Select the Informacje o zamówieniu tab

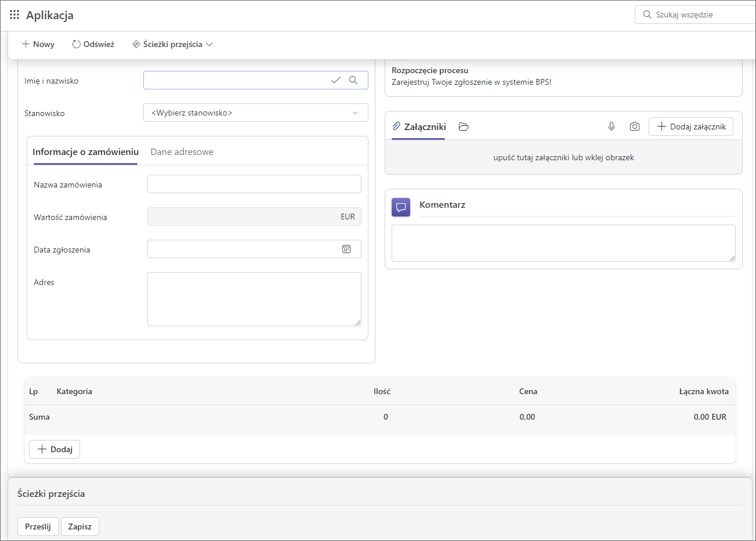tap(86, 152)
